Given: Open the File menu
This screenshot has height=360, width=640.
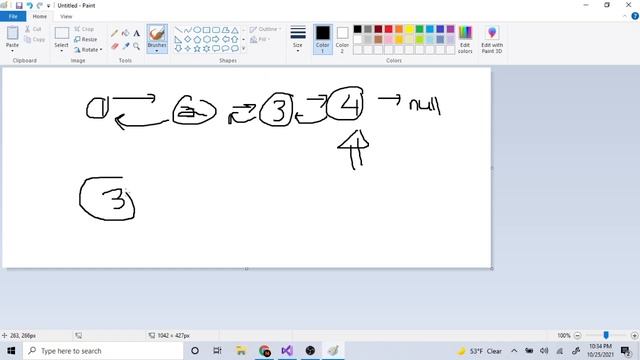Looking at the screenshot, I should pyautogui.click(x=13, y=16).
